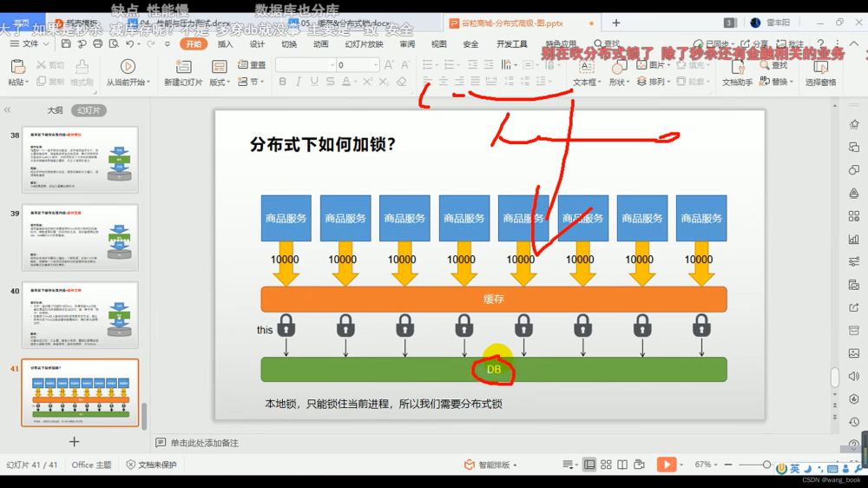868x488 pixels.
Task: Collapse the slide thumbnail panel
Action: tap(7, 110)
